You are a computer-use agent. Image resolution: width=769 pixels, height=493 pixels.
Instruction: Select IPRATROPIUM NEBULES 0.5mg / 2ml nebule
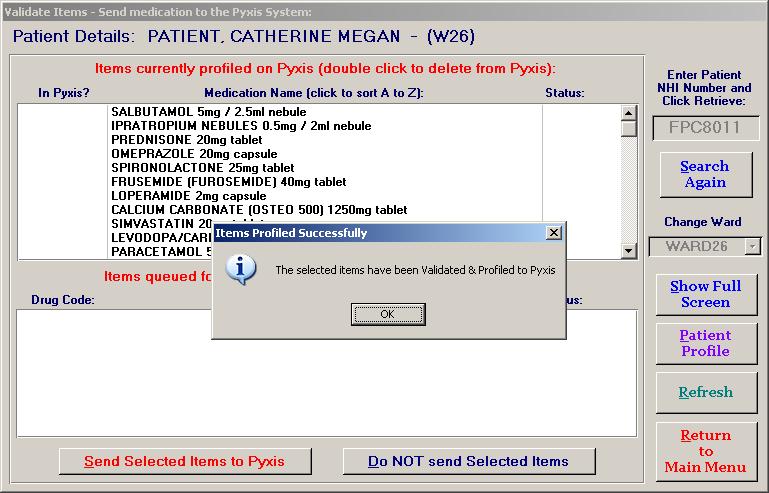pyautogui.click(x=241, y=126)
